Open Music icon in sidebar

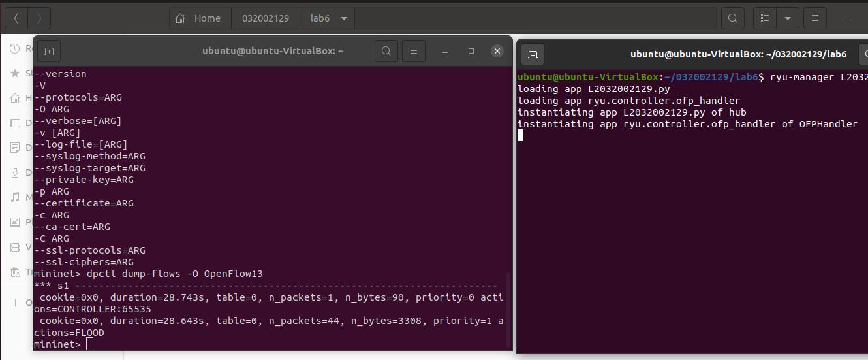[x=15, y=197]
